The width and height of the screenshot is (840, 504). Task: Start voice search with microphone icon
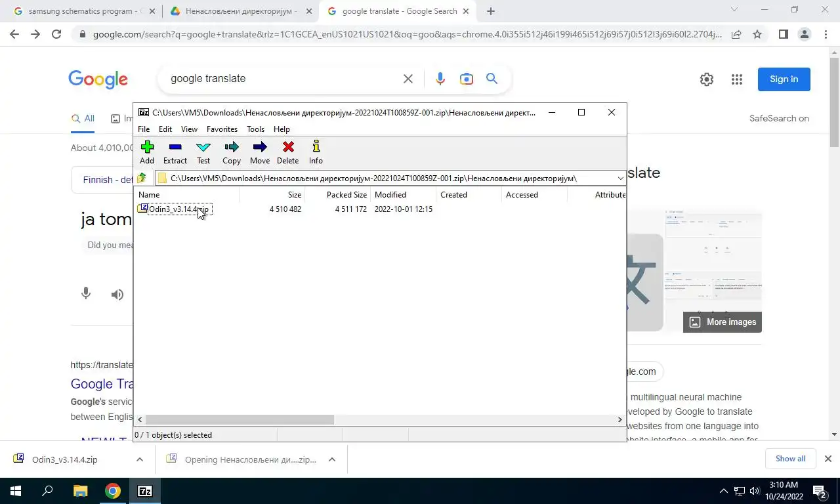click(x=440, y=79)
